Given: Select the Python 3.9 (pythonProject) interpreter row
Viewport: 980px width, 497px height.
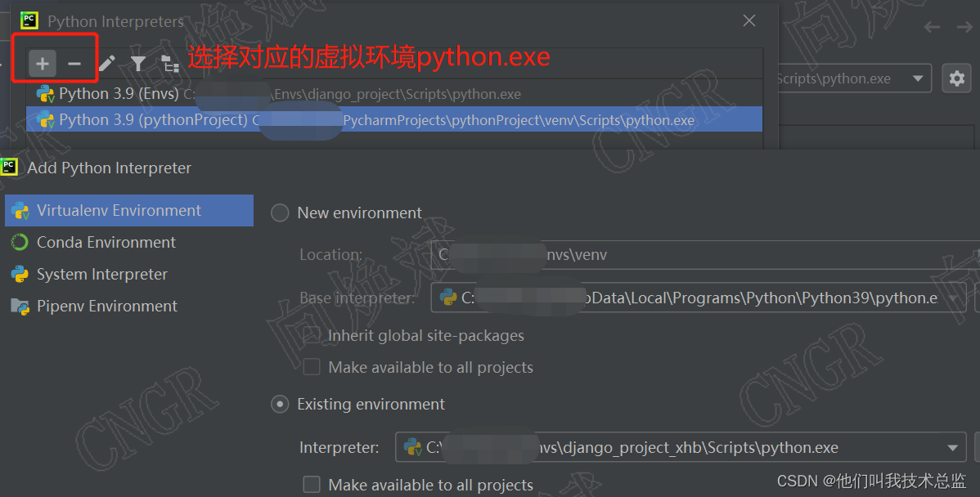Looking at the screenshot, I should [x=393, y=119].
